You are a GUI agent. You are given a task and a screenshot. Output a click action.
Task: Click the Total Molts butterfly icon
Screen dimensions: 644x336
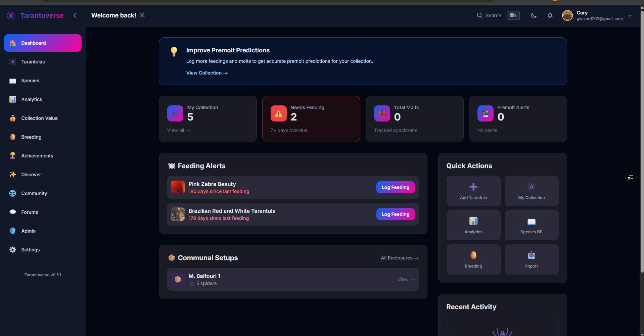(382, 113)
